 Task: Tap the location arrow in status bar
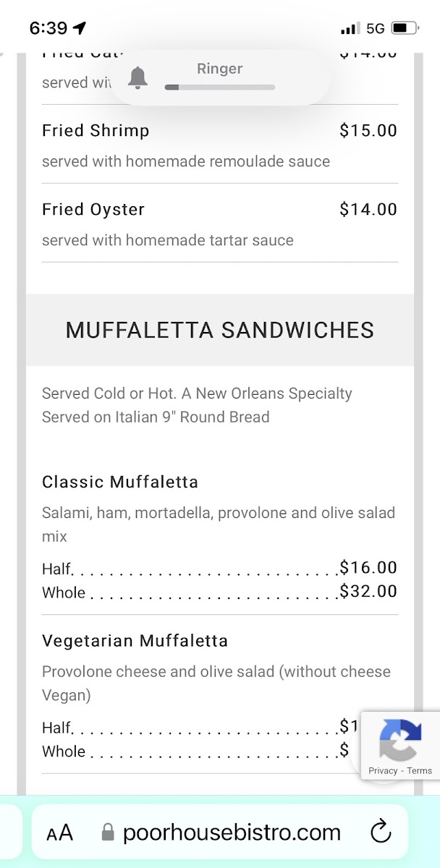point(80,28)
